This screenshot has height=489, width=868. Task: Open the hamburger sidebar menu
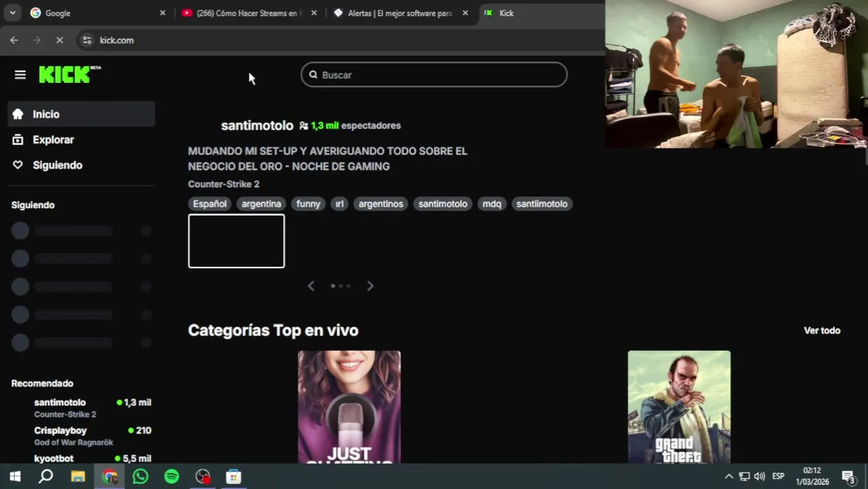tap(20, 75)
